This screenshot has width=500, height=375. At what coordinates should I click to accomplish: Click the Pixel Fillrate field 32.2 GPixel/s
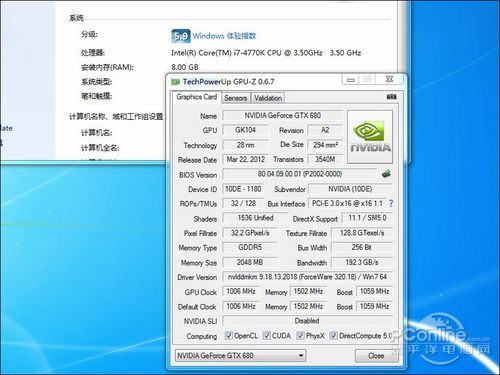coord(250,233)
